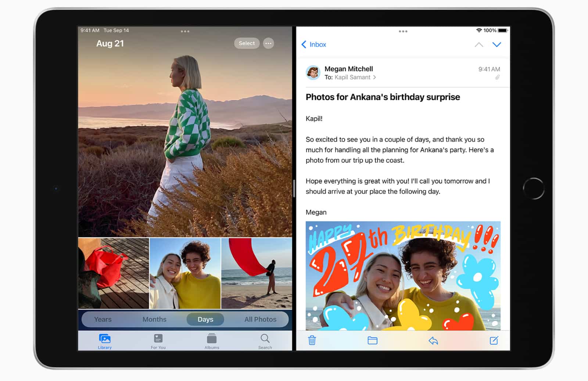Viewport: 588px width, 381px height.
Task: Go to previous message with up chevron
Action: pos(478,44)
